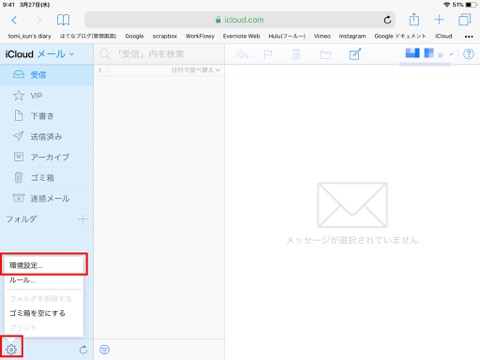This screenshot has width=480, height=360.
Task: Click the settings gear icon
Action: tap(11, 349)
